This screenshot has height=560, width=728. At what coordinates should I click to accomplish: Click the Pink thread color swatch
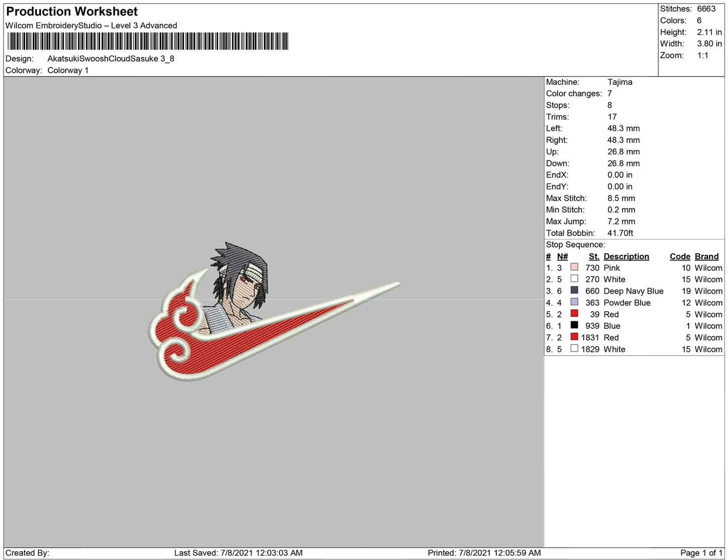(x=574, y=267)
